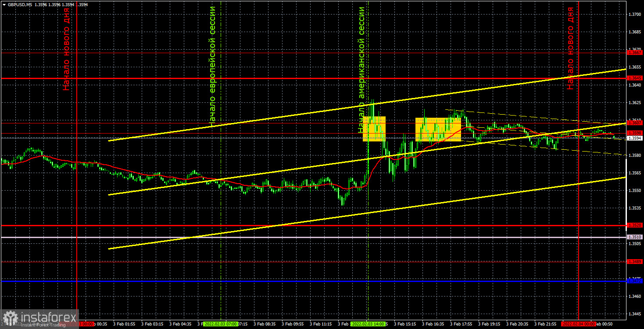
Task: Click the left red 'Начало нового дня' label
Action: 66,48
